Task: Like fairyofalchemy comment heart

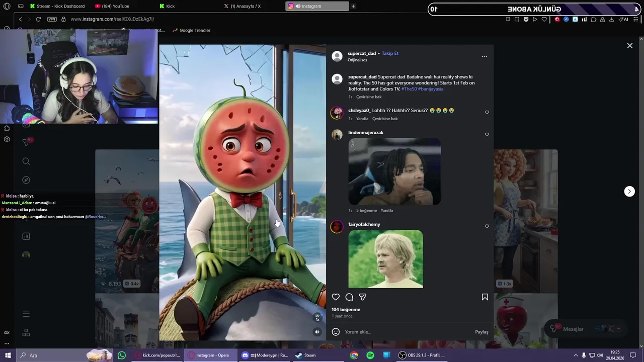Action: point(487,226)
